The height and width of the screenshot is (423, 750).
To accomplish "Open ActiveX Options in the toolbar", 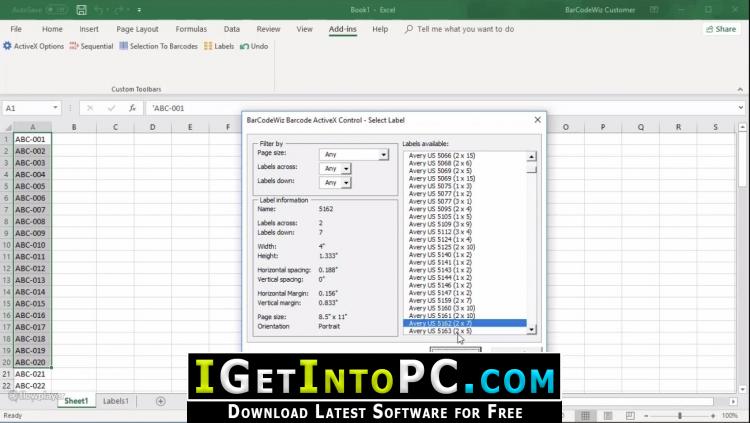I will point(33,46).
